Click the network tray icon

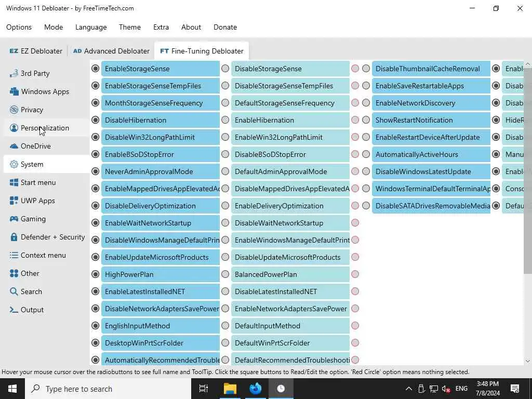coord(433,389)
